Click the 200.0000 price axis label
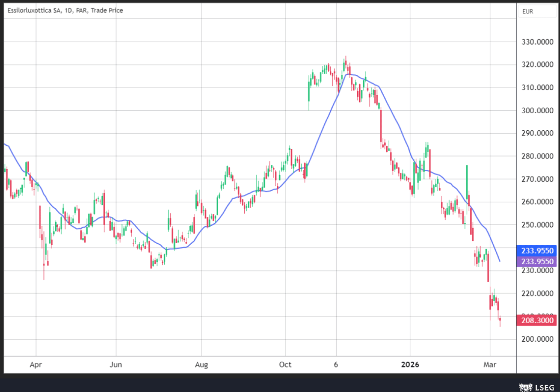Screen dimensions: 560x392 click(537, 339)
